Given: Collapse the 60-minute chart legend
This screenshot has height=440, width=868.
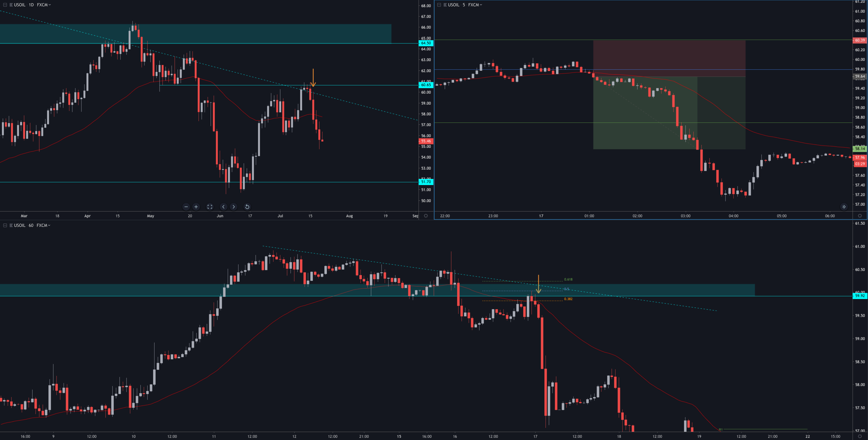Looking at the screenshot, I should point(5,225).
